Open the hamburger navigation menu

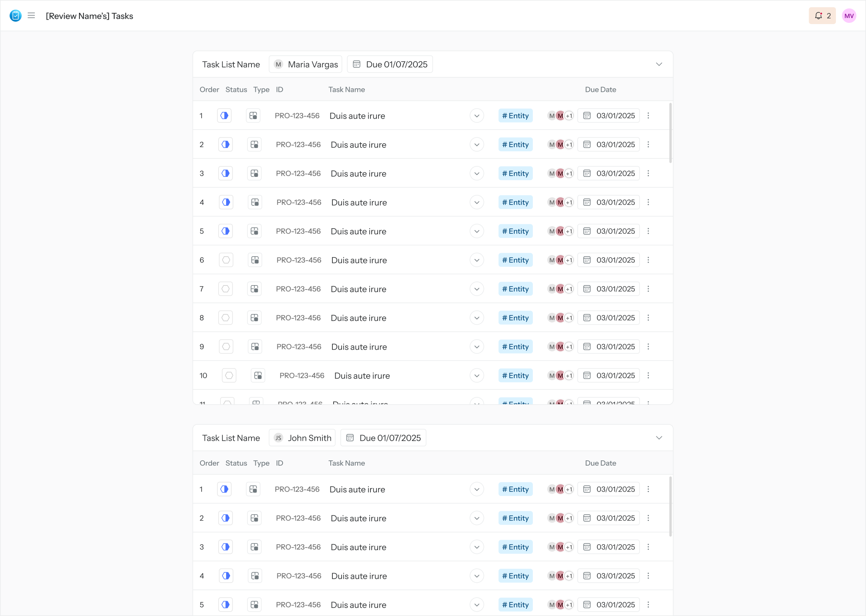31,16
